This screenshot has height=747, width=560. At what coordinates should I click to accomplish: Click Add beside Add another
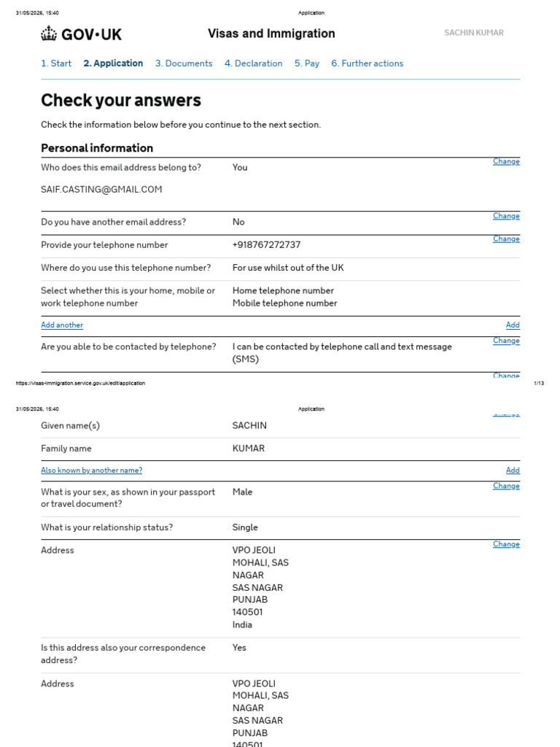click(x=513, y=325)
